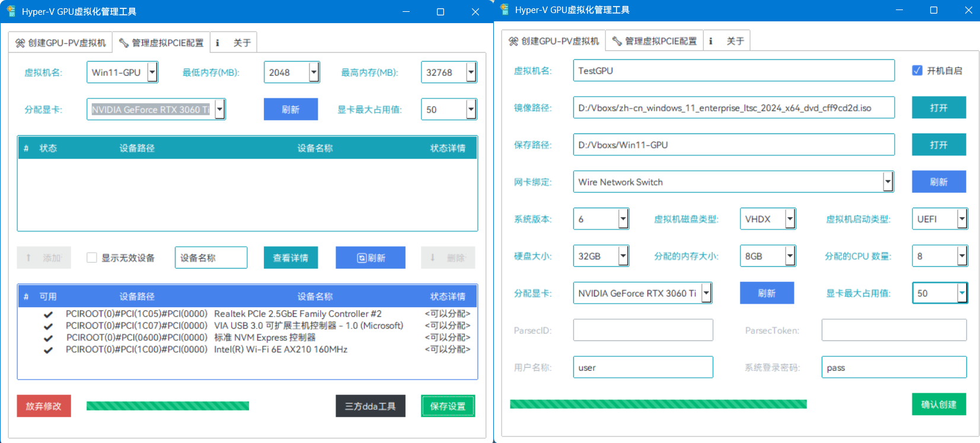Click checkmark icon for VIA USB 3.0 row
The width and height of the screenshot is (980, 443).
click(x=49, y=326)
